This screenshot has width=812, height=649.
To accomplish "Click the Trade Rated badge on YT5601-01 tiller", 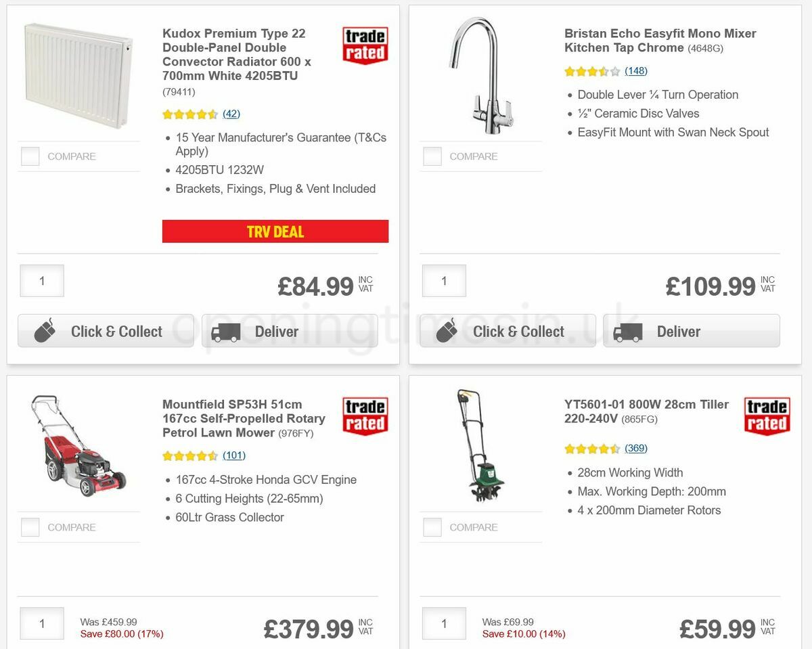I will pyautogui.click(x=767, y=414).
